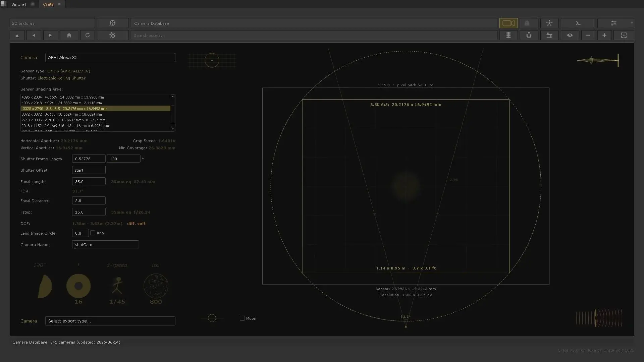Click the starburst icon in the toolbar
This screenshot has height=362, width=644.
549,23
